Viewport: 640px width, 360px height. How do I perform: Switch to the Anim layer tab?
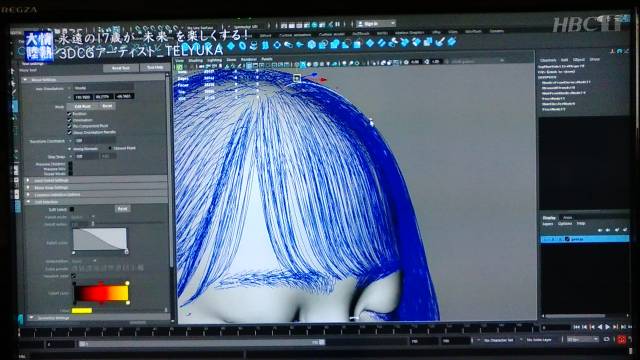tap(568, 218)
